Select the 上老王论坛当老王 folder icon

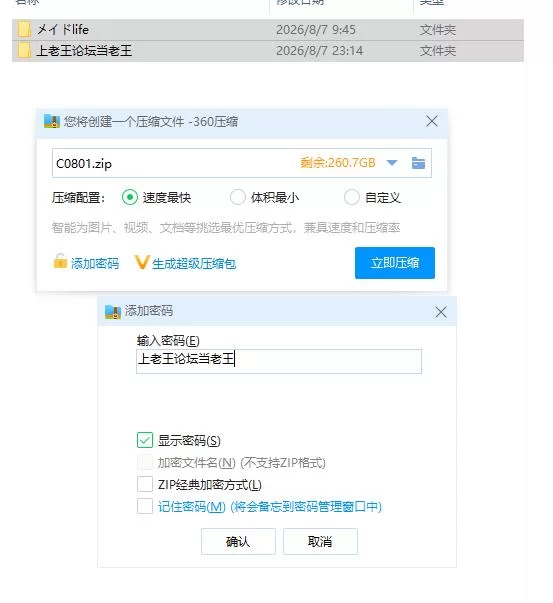tap(24, 51)
